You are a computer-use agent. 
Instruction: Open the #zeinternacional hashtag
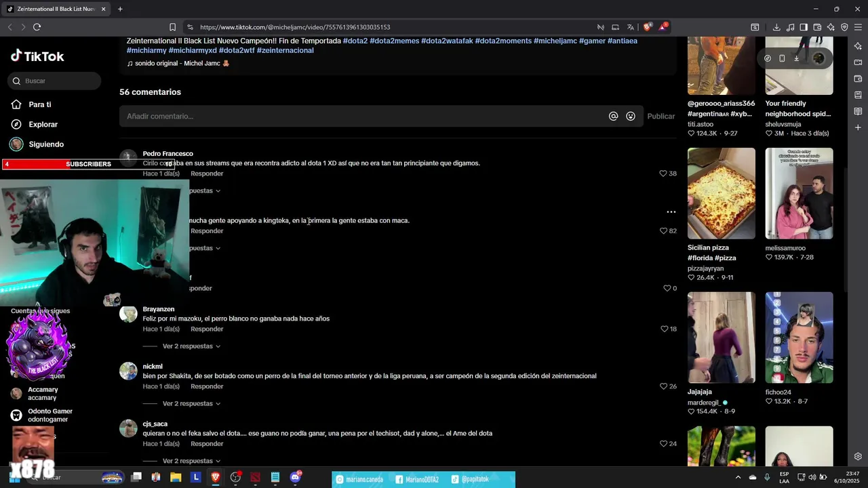[285, 50]
